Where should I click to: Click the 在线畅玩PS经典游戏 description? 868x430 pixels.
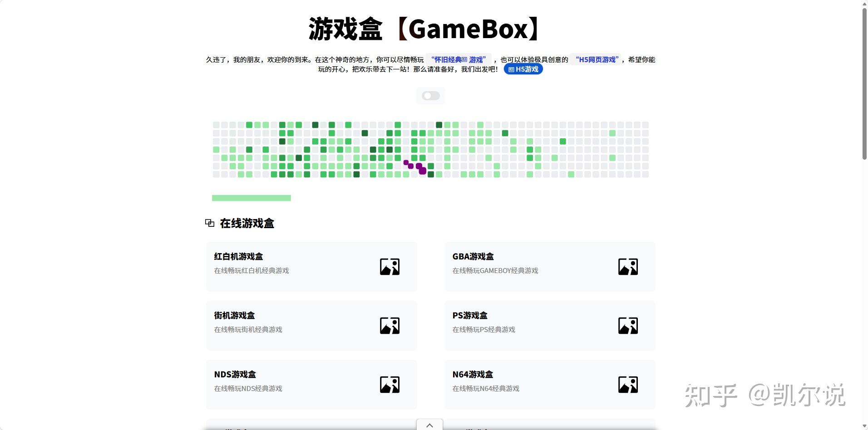point(483,329)
